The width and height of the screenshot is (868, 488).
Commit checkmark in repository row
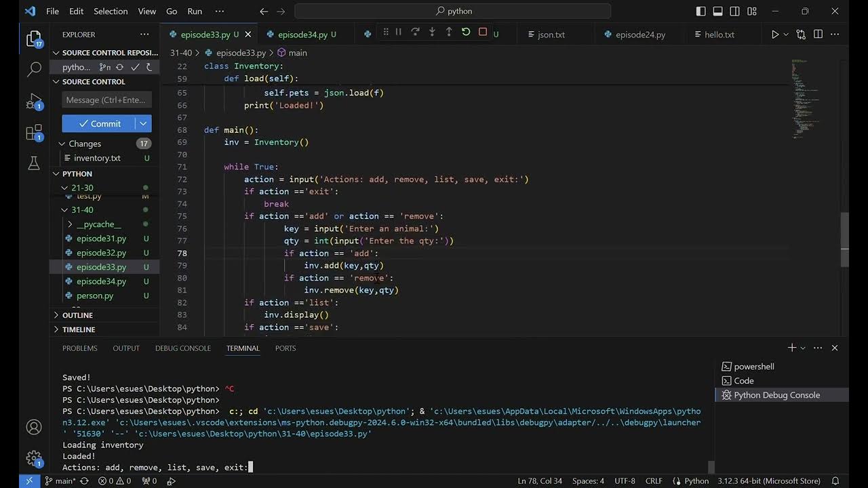tap(135, 67)
